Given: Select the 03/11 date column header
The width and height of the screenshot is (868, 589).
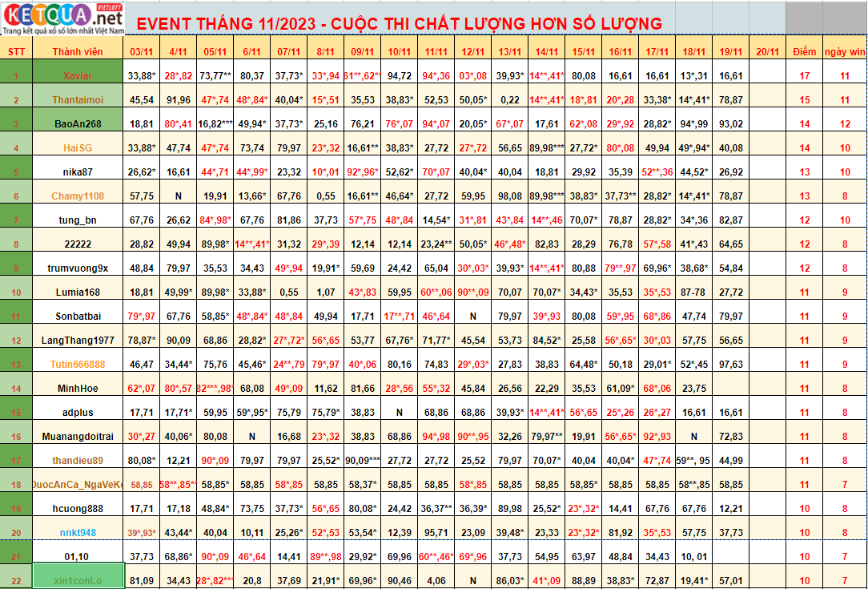Looking at the screenshot, I should tap(142, 52).
